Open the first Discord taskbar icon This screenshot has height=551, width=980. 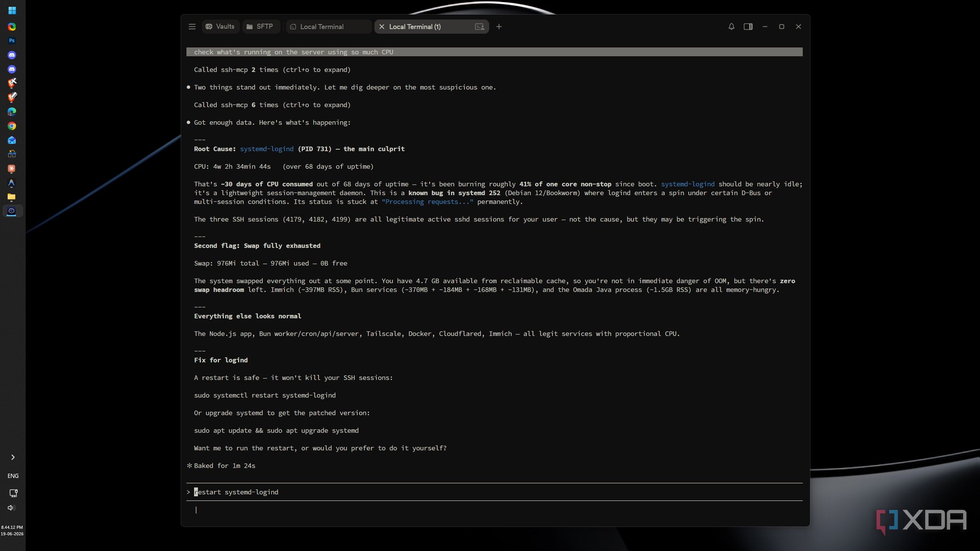[12, 55]
